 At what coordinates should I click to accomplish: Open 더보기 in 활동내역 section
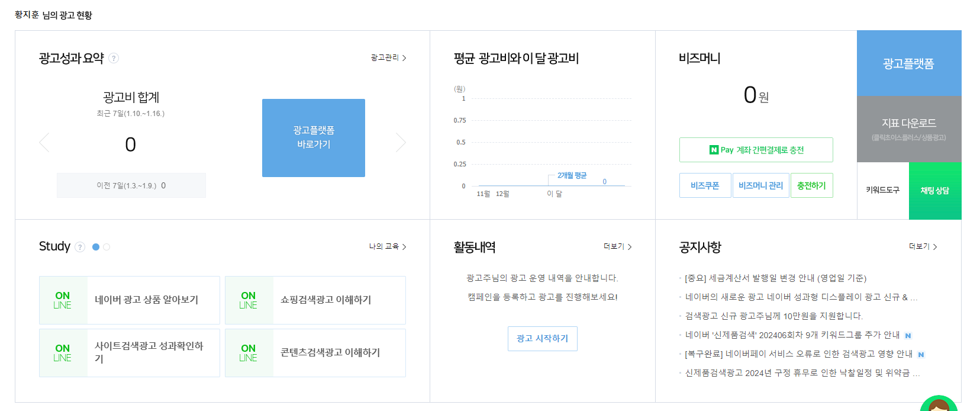coord(618,246)
